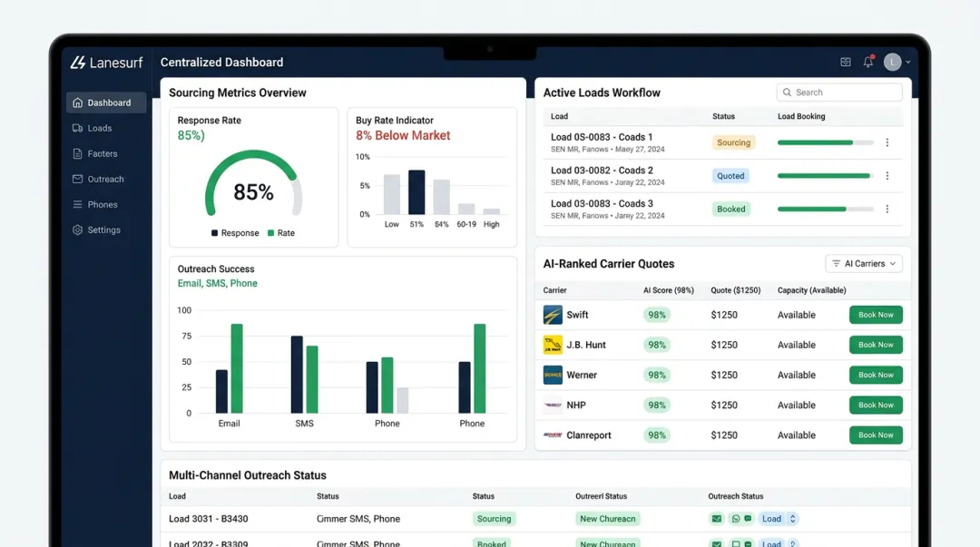980x547 pixels.
Task: Open more options for Load 0S-0083
Action: coord(887,142)
